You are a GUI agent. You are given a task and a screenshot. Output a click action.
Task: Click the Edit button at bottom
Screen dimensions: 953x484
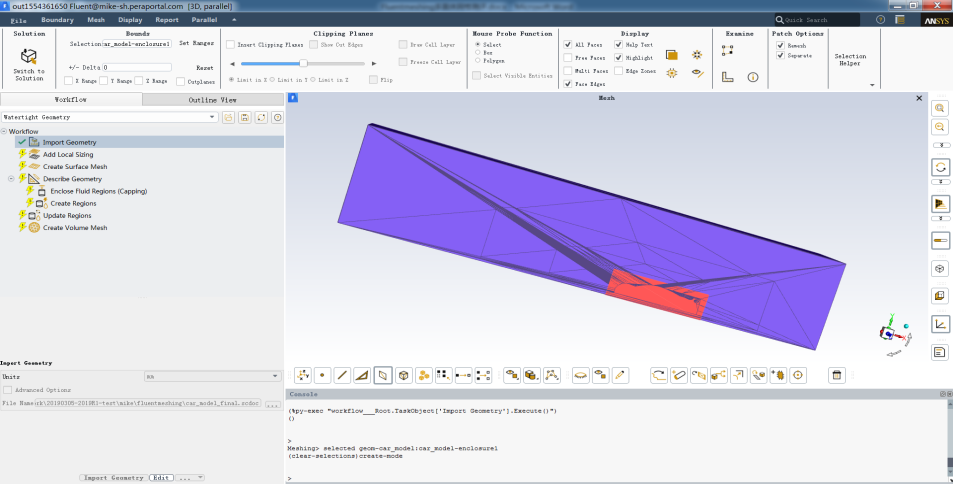[x=161, y=478]
